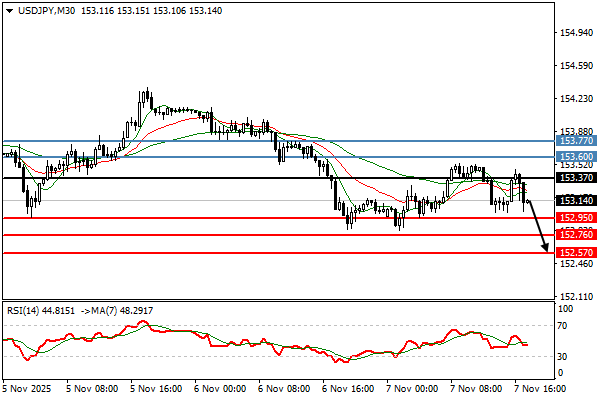The height and width of the screenshot is (400, 600).
Task: Click the black downward forecast arrow
Action: click(x=539, y=227)
